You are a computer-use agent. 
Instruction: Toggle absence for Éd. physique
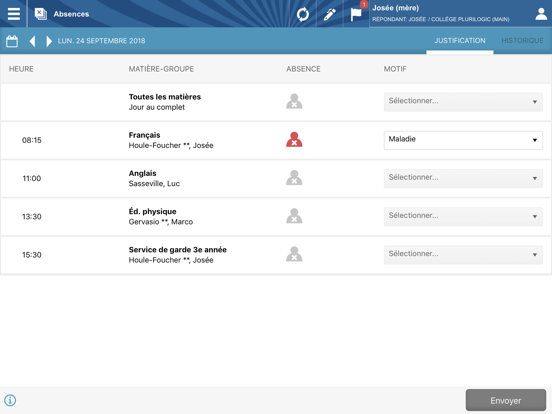[294, 216]
